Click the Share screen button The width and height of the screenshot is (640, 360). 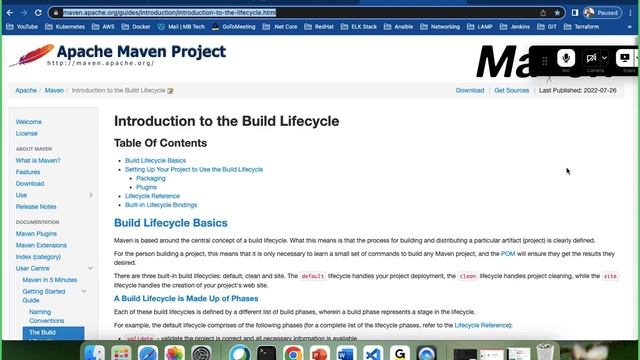[624, 58]
